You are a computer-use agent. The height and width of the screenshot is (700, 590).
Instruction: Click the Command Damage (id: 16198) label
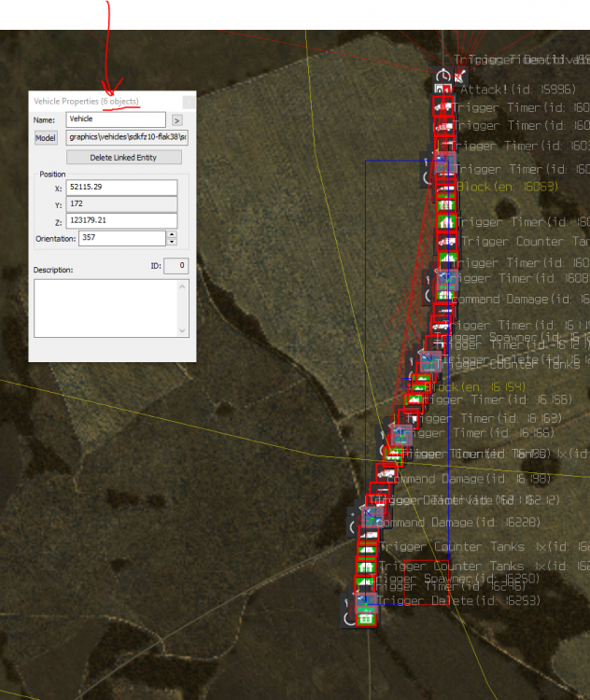[469, 479]
